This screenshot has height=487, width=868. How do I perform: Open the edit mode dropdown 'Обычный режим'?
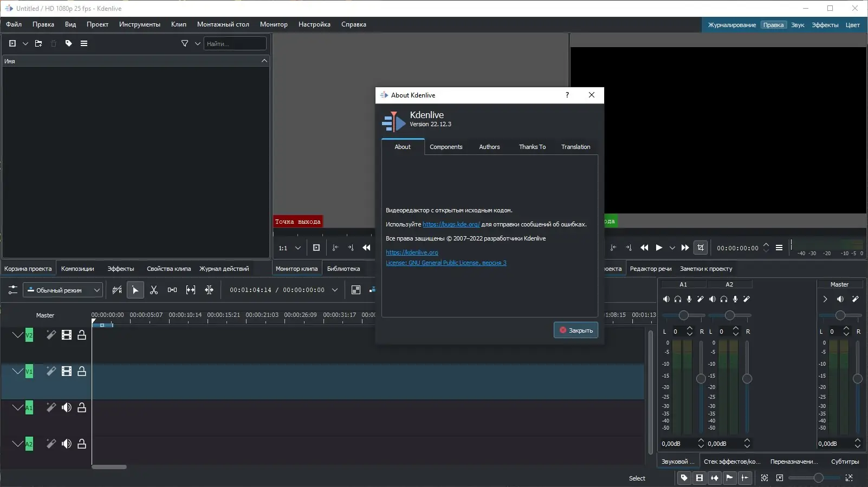(62, 290)
